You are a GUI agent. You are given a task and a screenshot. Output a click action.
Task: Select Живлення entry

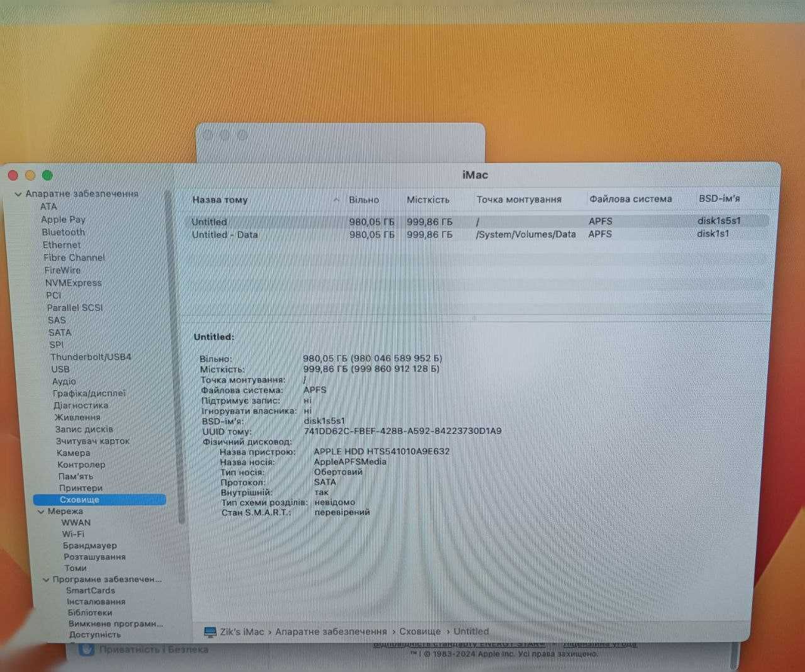[77, 417]
